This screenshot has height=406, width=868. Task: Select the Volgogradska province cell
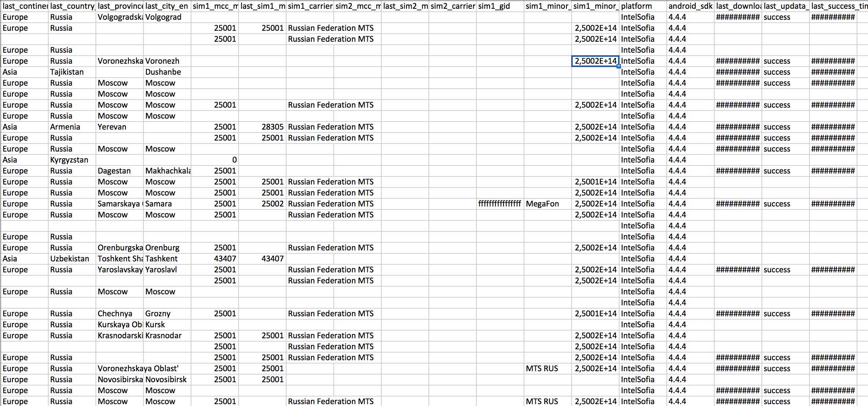pyautogui.click(x=120, y=17)
